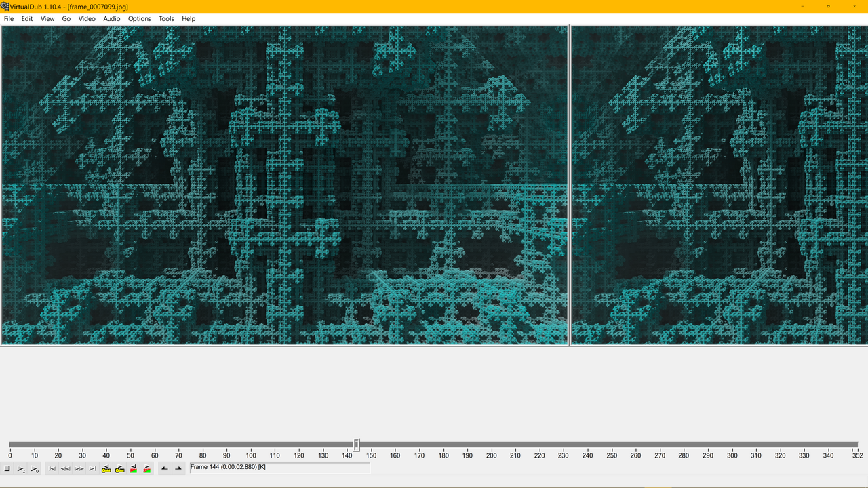Click the Play output preview button
The width and height of the screenshot is (868, 488).
35,469
